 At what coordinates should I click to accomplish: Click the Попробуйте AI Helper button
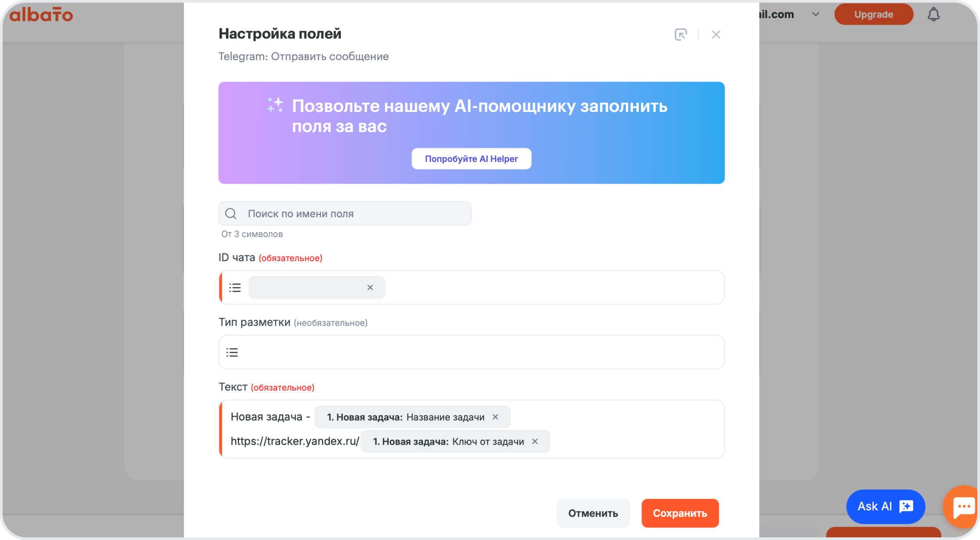click(x=472, y=159)
